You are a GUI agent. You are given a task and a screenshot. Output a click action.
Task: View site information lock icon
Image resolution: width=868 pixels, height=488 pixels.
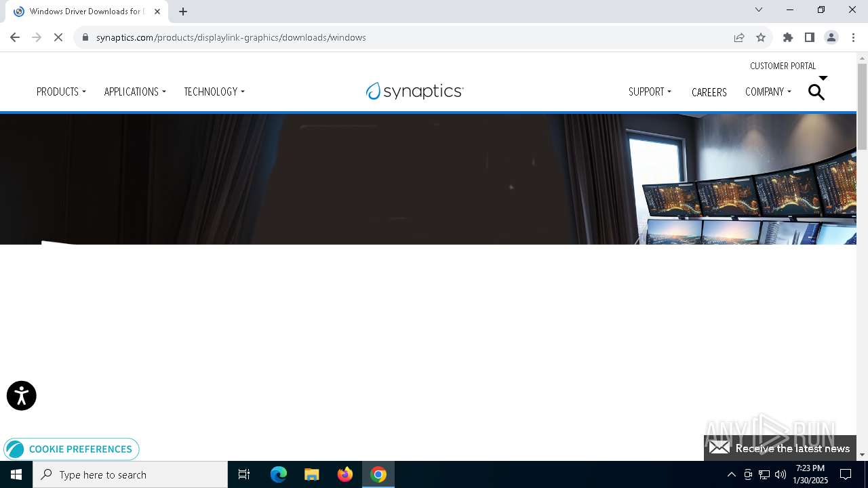coord(85,37)
